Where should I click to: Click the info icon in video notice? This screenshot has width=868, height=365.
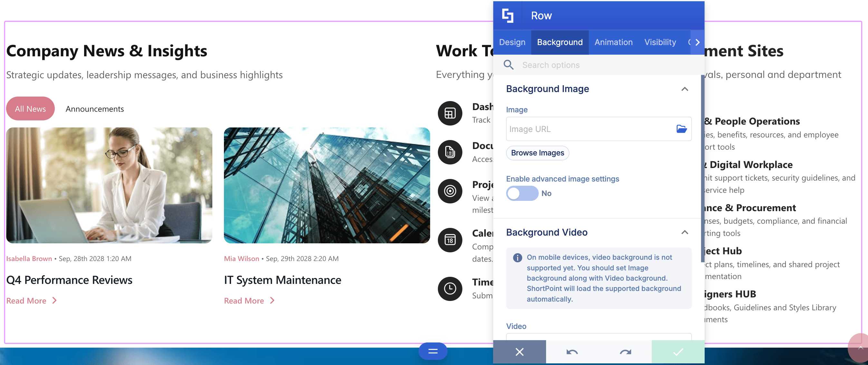point(517,258)
